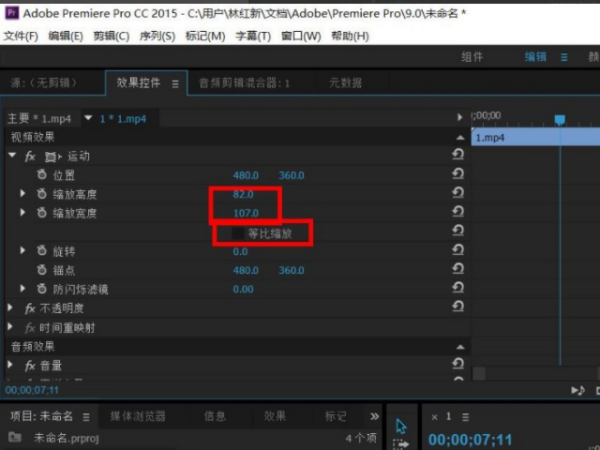Screen dimensions: 600x450
Task: Reset the 旋转 rotation parameter
Action: point(458,250)
